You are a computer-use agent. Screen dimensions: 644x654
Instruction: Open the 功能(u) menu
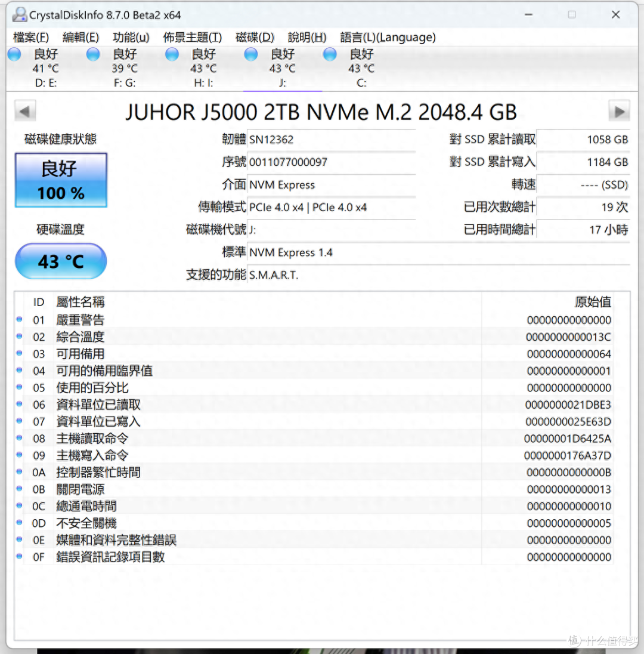131,37
